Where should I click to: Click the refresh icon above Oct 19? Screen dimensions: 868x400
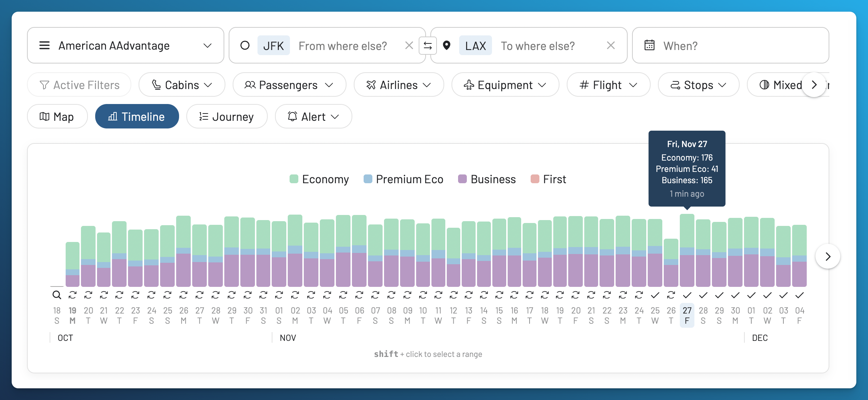click(x=73, y=295)
